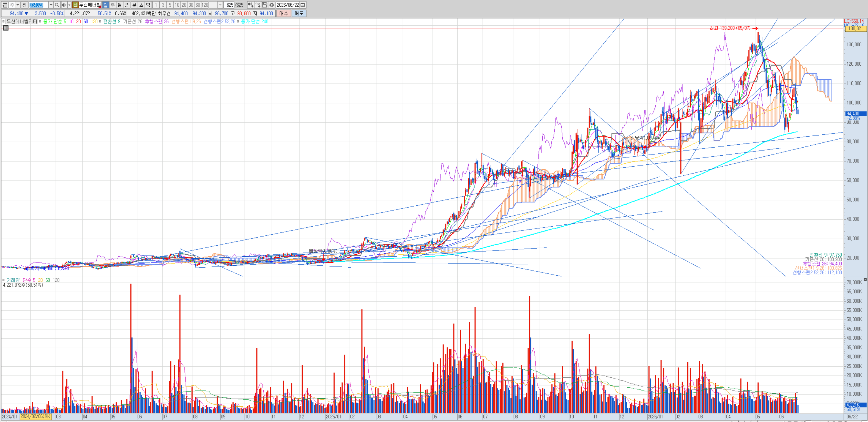This screenshot has height=422, width=868.
Task: Toggle the 두산에너빌리티 legend square
Action: 3,21
